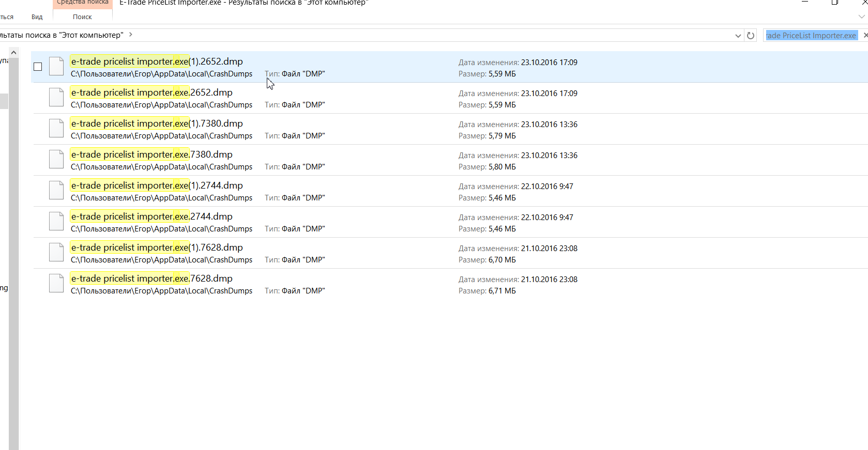The image size is (868, 450).
Task: Check the box for exe(1).2652.dmp row
Action: (38, 67)
